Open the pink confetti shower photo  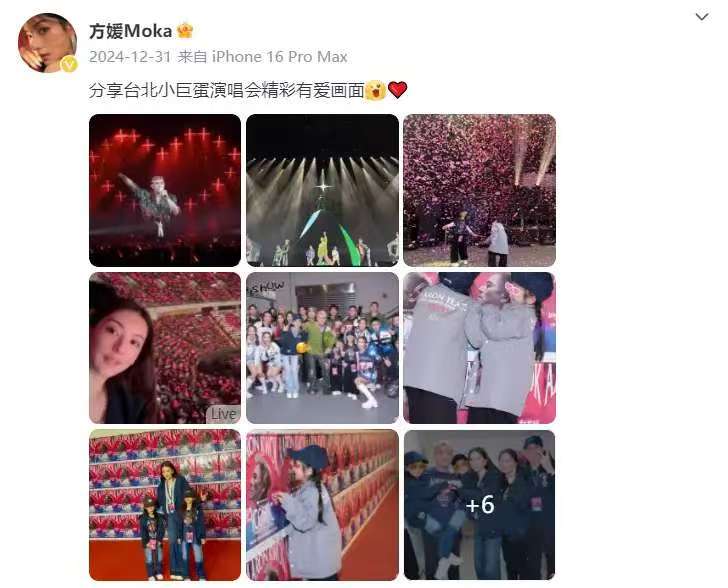pos(480,190)
